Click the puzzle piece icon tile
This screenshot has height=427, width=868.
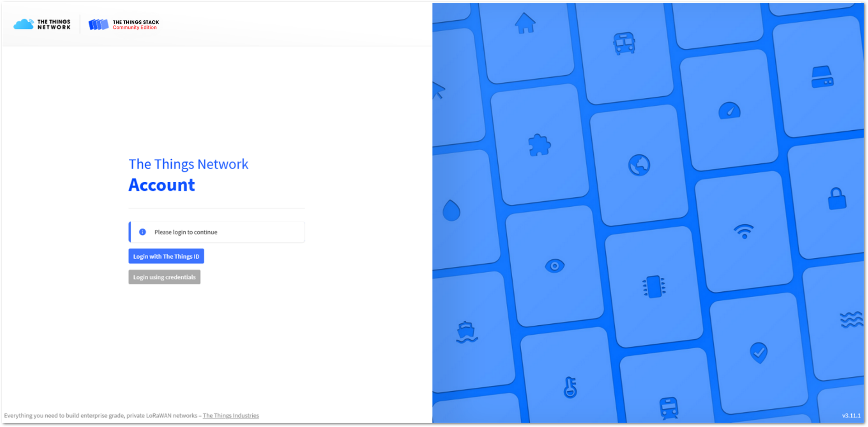click(x=539, y=145)
